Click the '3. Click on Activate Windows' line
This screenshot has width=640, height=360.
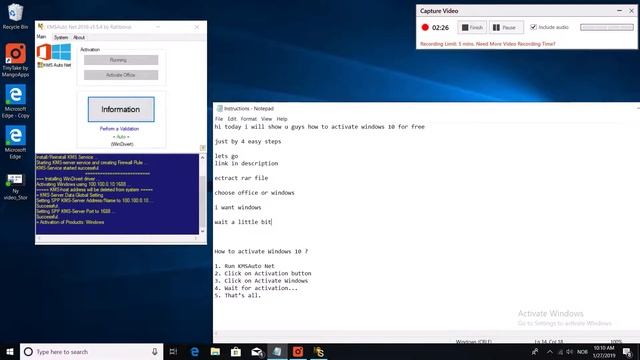261,280
